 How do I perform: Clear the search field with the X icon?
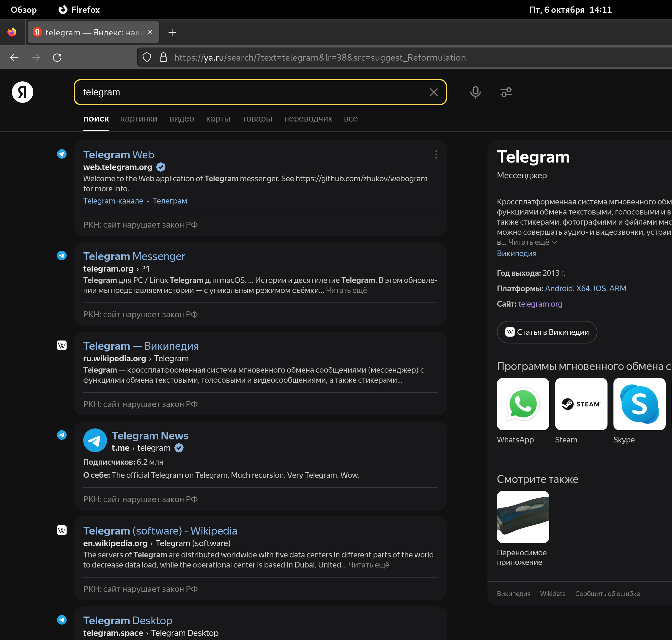(433, 92)
